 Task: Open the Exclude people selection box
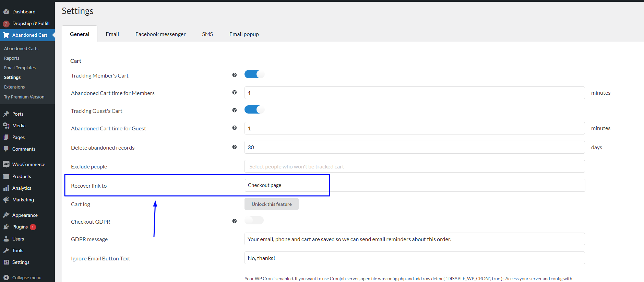point(414,166)
